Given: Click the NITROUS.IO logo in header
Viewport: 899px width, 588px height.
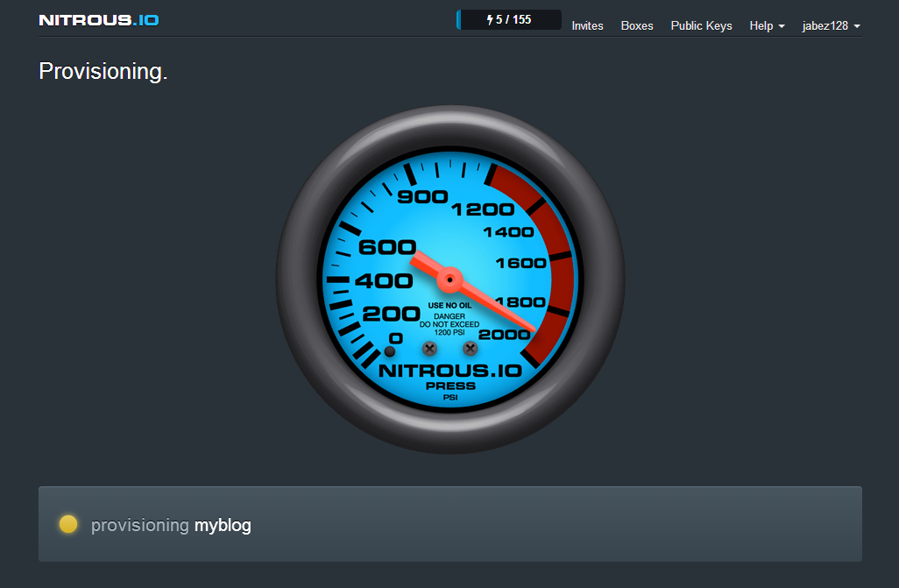Looking at the screenshot, I should (99, 20).
